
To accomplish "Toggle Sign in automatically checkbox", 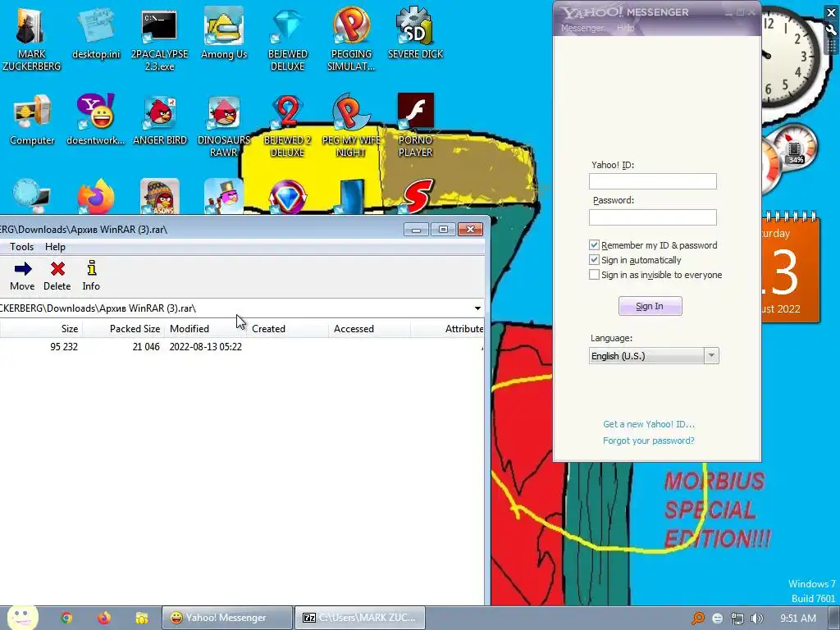I will [x=594, y=260].
